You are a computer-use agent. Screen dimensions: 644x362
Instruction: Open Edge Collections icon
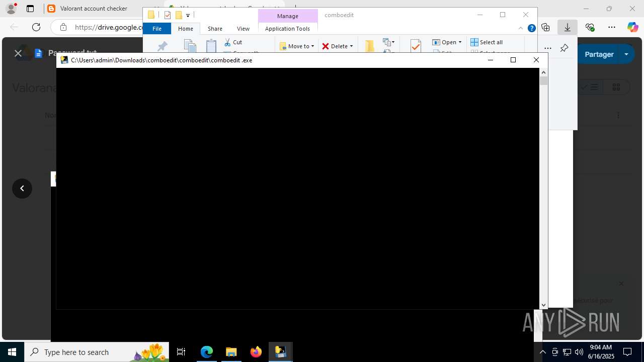(545, 27)
